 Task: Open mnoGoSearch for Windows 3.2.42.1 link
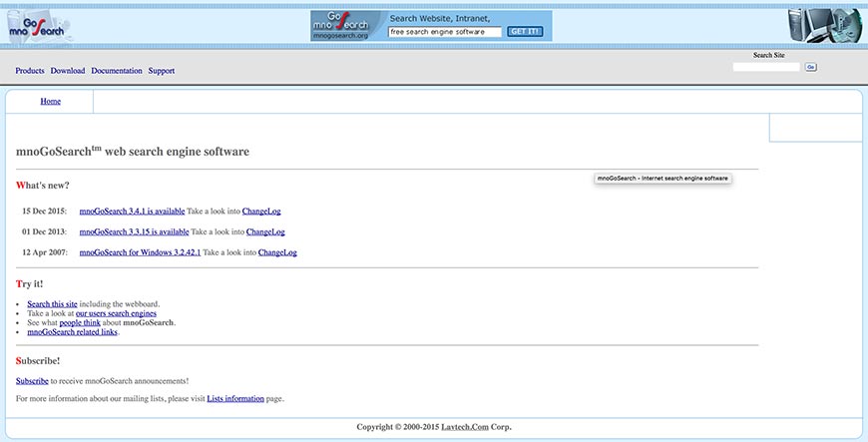point(140,252)
